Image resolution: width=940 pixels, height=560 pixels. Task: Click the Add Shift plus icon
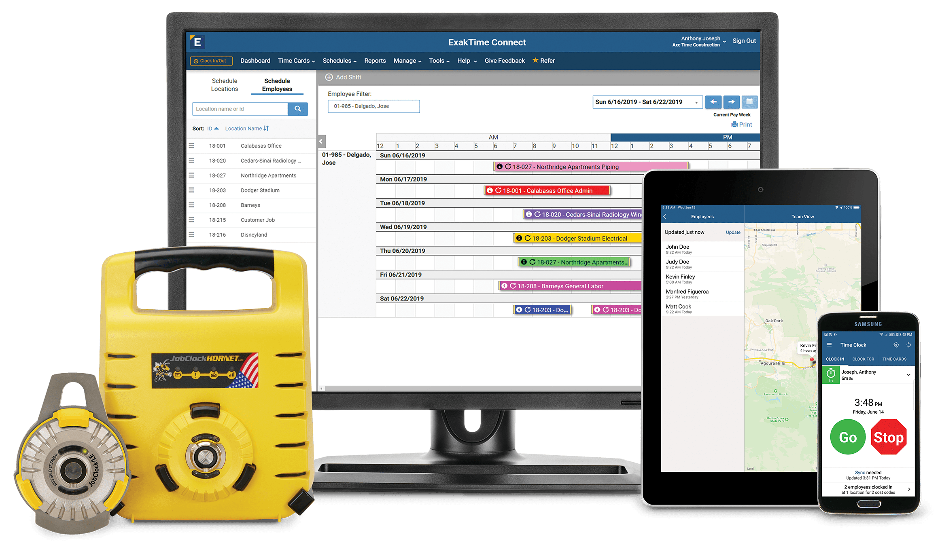point(329,77)
